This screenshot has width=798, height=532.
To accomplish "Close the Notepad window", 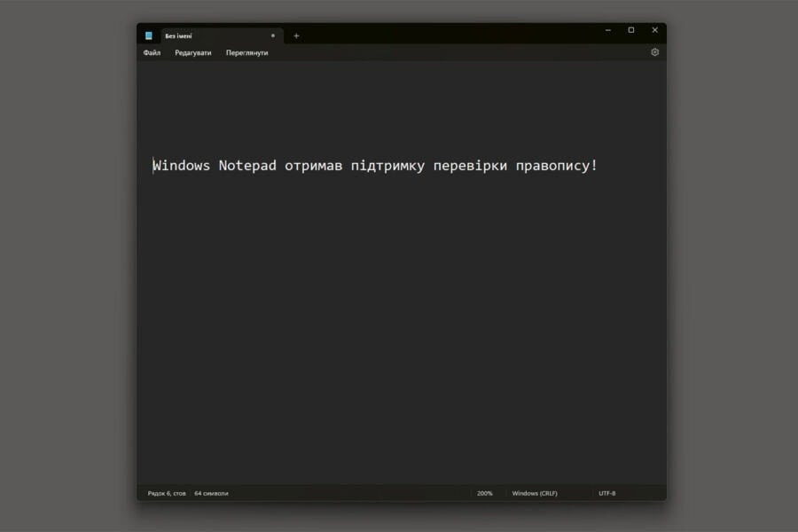I will click(x=655, y=30).
